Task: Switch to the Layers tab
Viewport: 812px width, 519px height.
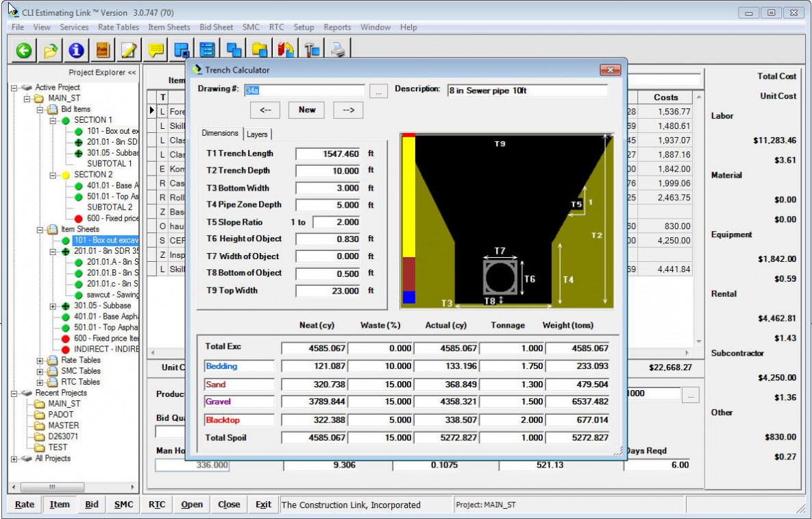Action: (x=257, y=134)
